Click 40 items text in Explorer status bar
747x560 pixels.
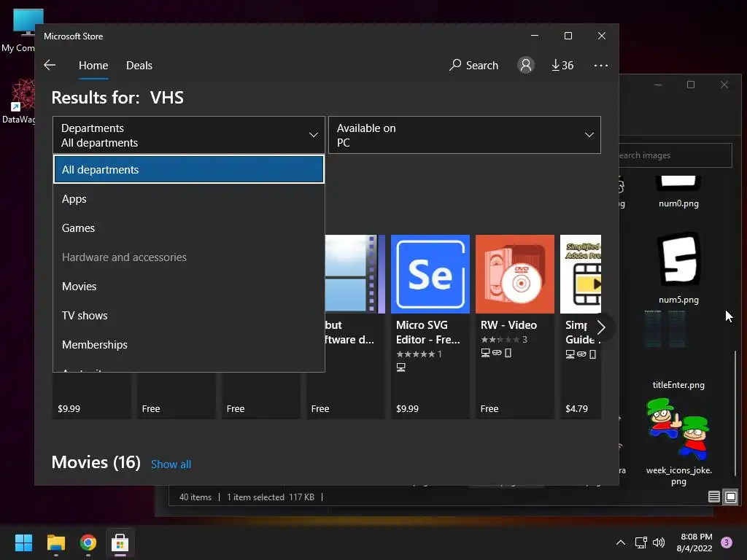tap(196, 497)
